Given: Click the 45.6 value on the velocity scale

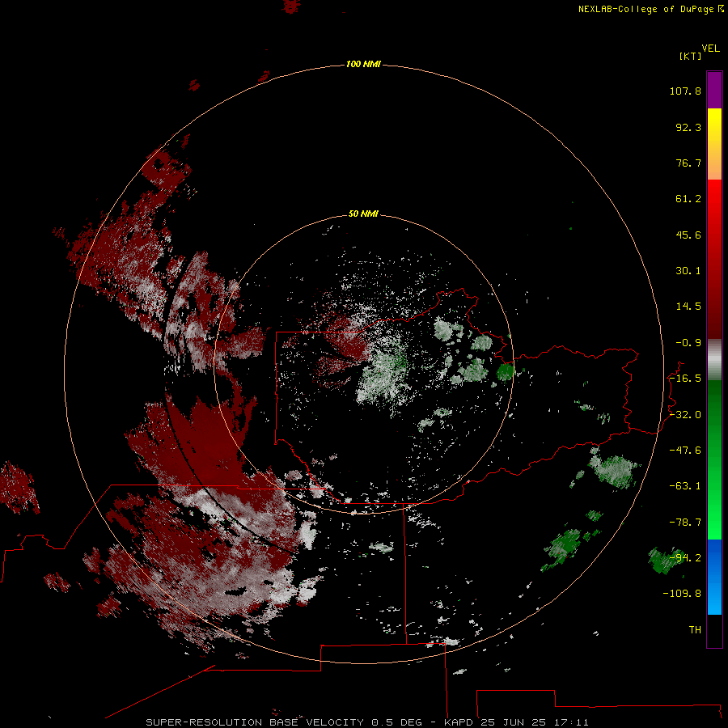Looking at the screenshot, I should click(x=688, y=235).
